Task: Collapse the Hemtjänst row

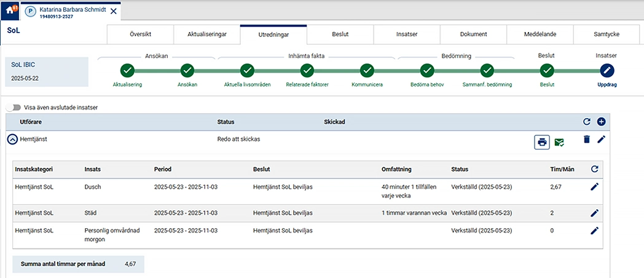Action: click(13, 140)
